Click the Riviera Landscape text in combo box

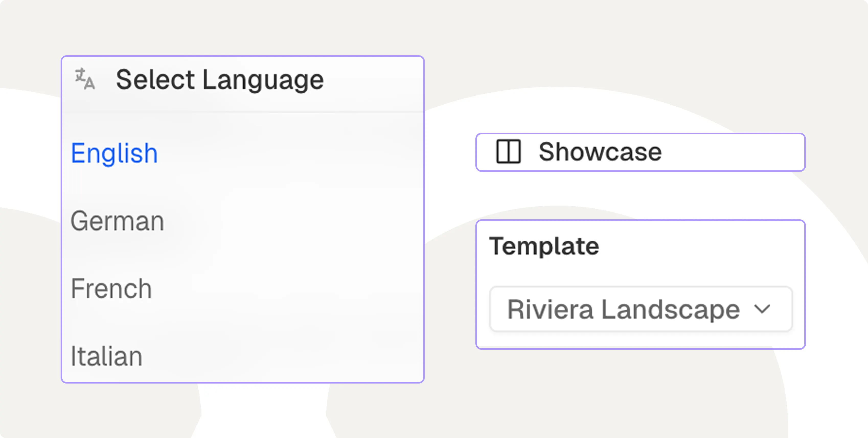pyautogui.click(x=623, y=309)
